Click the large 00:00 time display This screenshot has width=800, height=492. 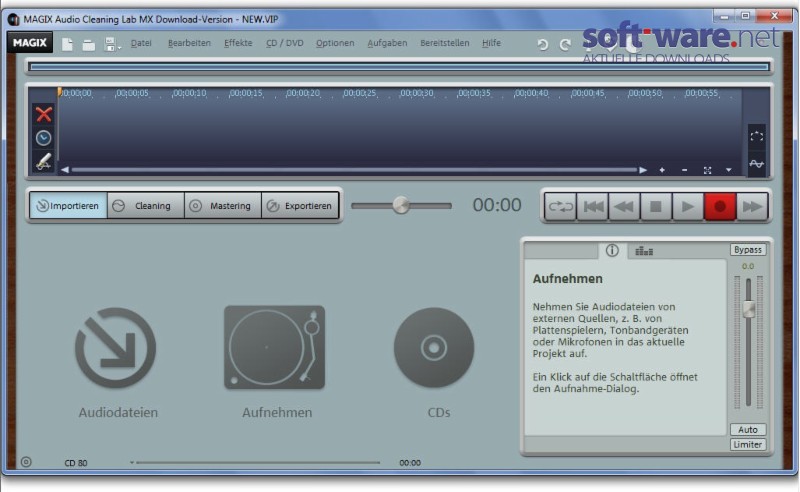tap(496, 205)
